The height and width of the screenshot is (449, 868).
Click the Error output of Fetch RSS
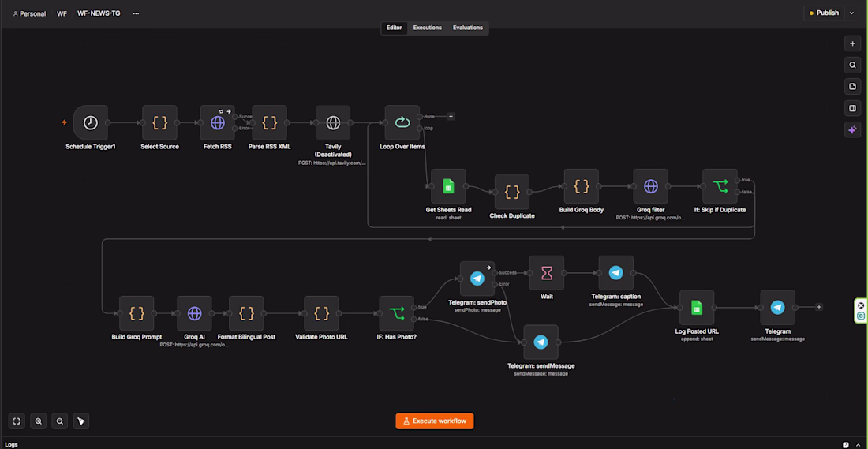[x=236, y=129]
